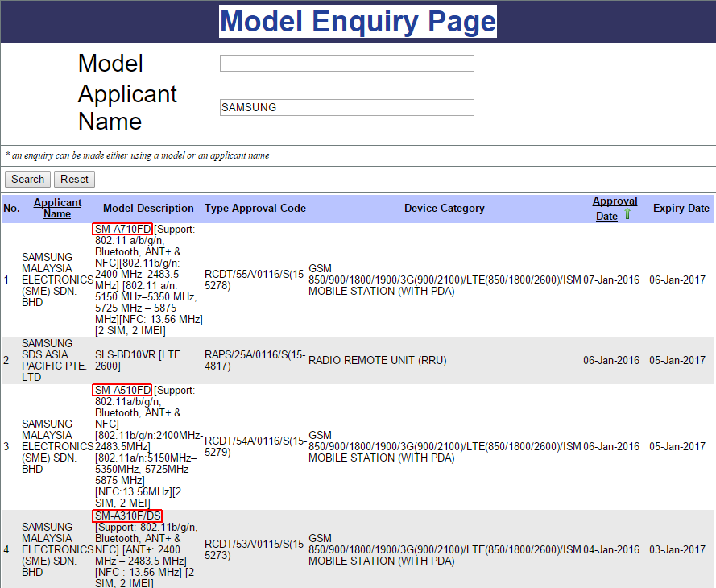Click the Model Enquiry Page title

(x=358, y=22)
